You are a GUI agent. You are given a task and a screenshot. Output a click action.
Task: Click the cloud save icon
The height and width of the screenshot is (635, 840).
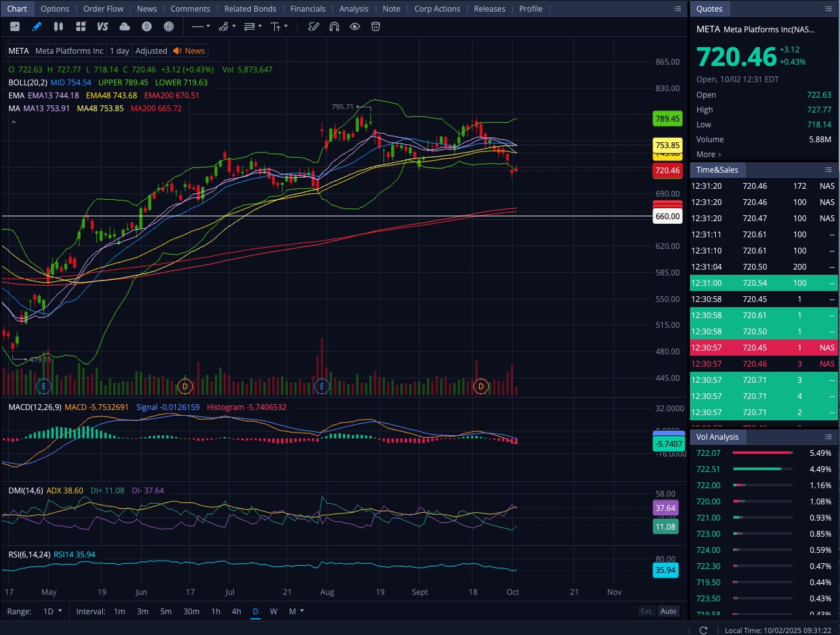(125, 27)
